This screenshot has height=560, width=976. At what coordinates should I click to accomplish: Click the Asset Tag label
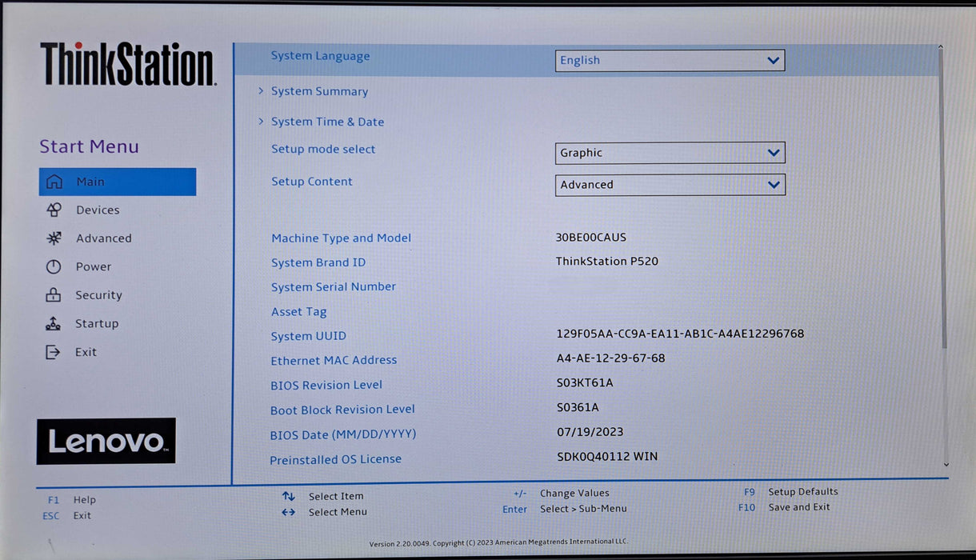[x=299, y=312]
